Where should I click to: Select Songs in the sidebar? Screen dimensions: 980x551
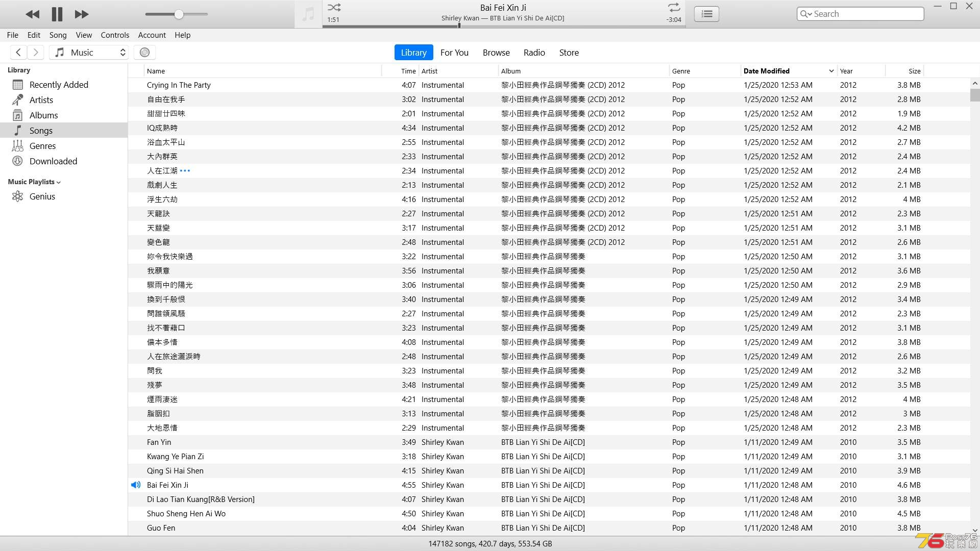click(x=64, y=131)
